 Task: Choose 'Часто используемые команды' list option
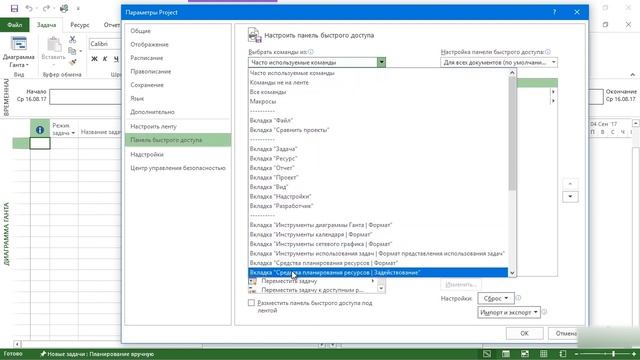coord(378,73)
